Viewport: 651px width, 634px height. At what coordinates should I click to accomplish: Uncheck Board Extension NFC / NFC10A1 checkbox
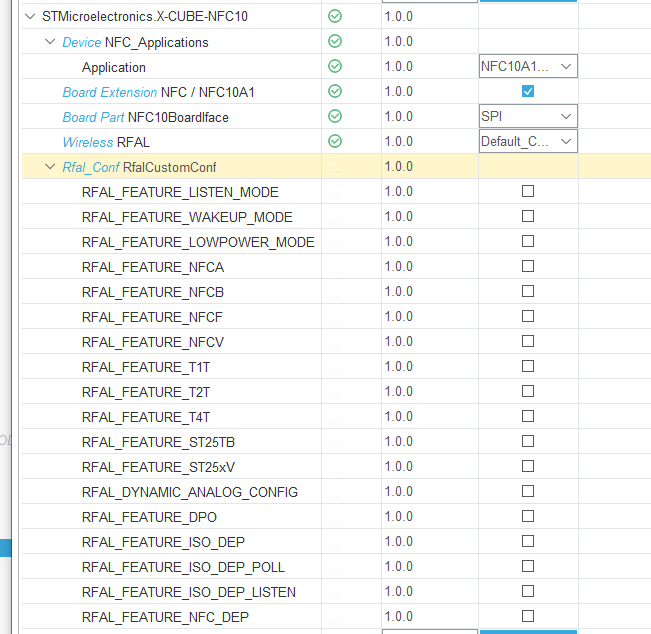528,91
